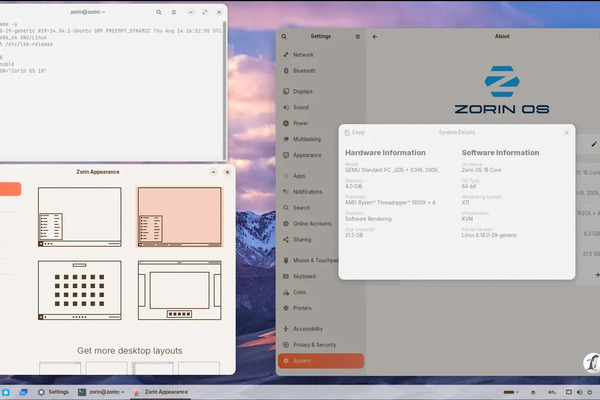Open the Settings sidebar hamburger menu
Viewport: 600px width, 400px height.
click(358, 37)
